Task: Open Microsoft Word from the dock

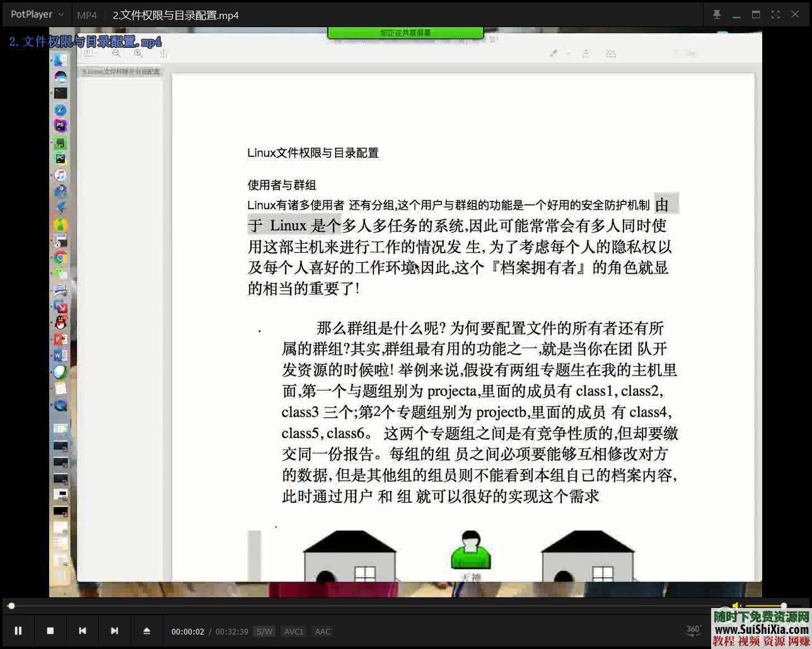Action: tap(61, 355)
